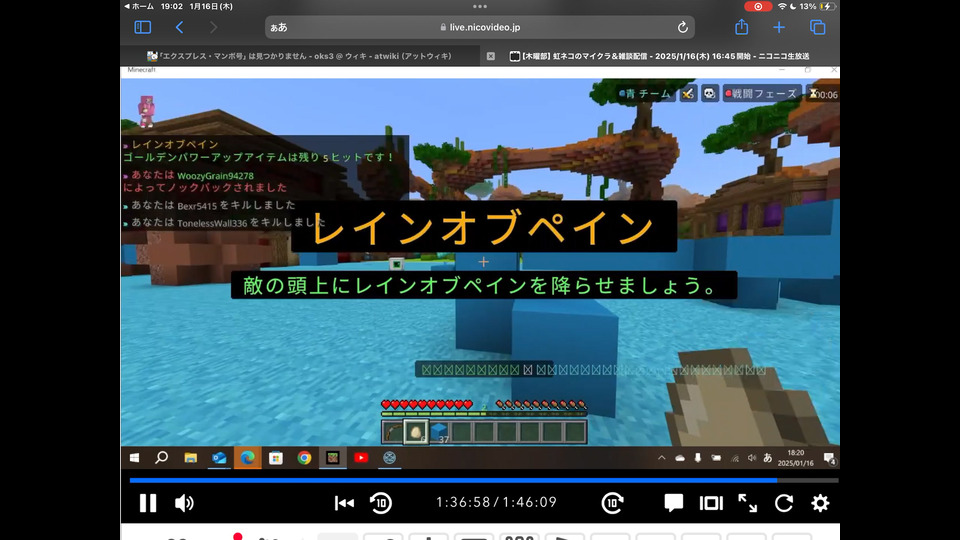Open Microsoft Store from the taskbar
The height and width of the screenshot is (540, 960).
coord(276,457)
